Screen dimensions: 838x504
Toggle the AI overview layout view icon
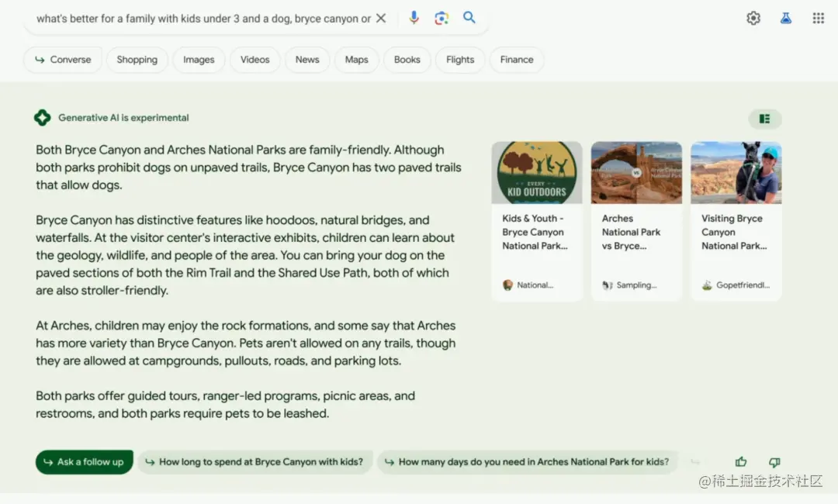coord(765,119)
